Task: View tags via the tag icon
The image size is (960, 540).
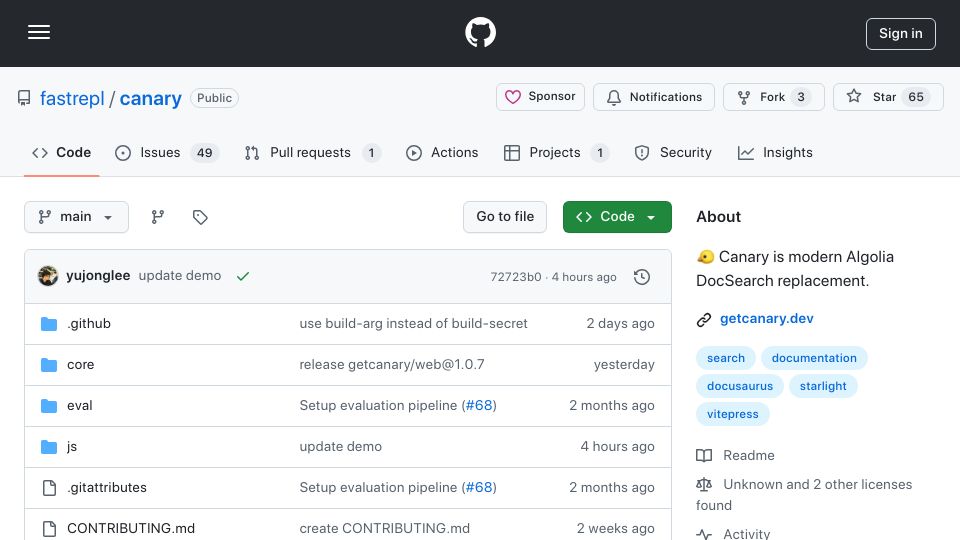Action: click(200, 217)
